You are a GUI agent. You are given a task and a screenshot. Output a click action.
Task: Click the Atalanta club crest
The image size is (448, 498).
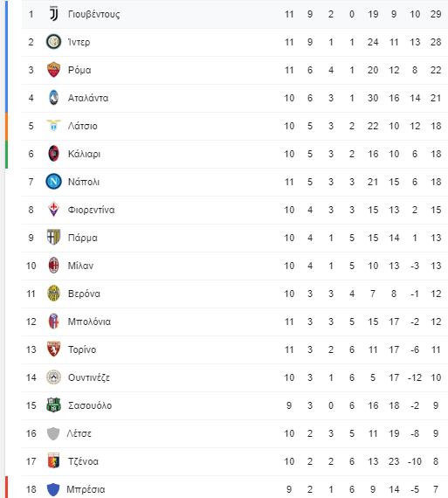[x=53, y=98]
